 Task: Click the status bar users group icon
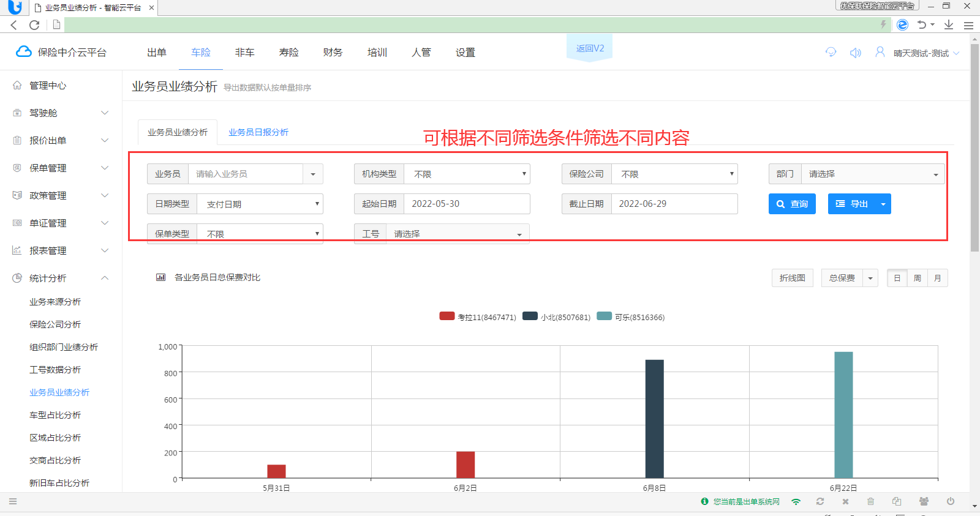coord(924,501)
